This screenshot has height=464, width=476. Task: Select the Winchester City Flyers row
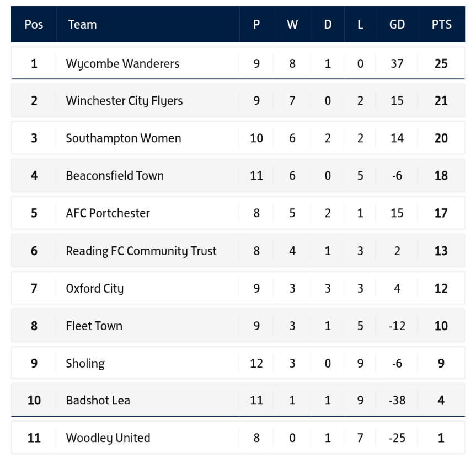coord(124,101)
